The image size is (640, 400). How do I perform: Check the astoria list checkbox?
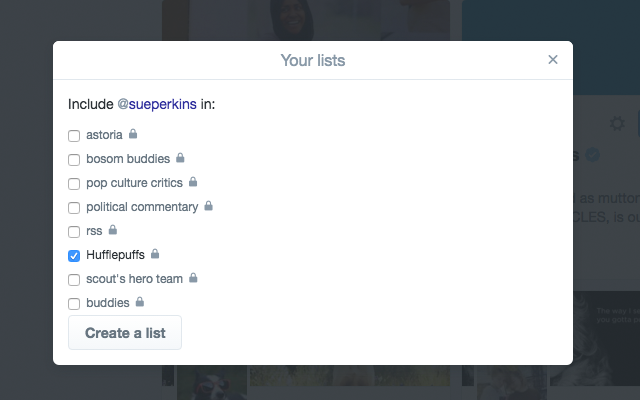pyautogui.click(x=74, y=136)
